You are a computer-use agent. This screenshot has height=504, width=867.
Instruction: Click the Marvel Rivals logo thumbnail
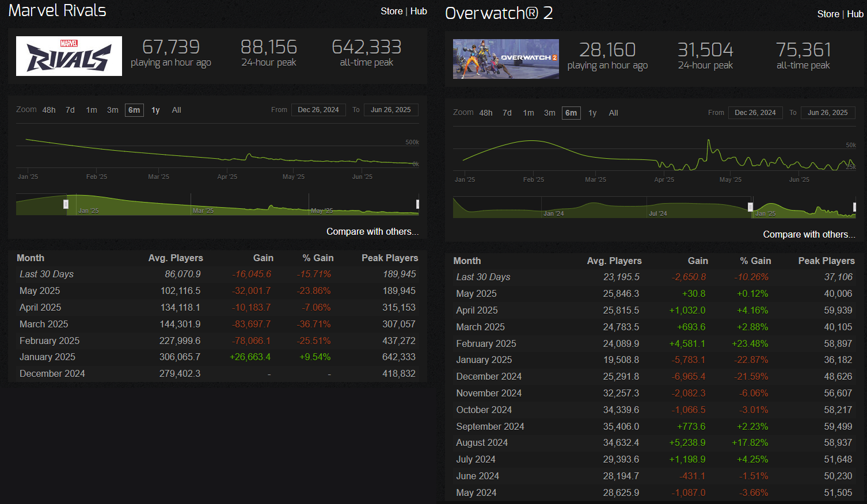tap(69, 56)
